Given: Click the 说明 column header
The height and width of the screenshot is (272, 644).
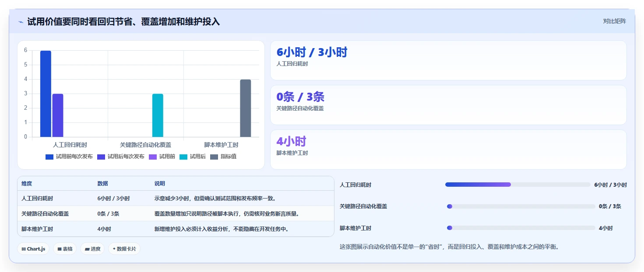Looking at the screenshot, I should pyautogui.click(x=160, y=184).
